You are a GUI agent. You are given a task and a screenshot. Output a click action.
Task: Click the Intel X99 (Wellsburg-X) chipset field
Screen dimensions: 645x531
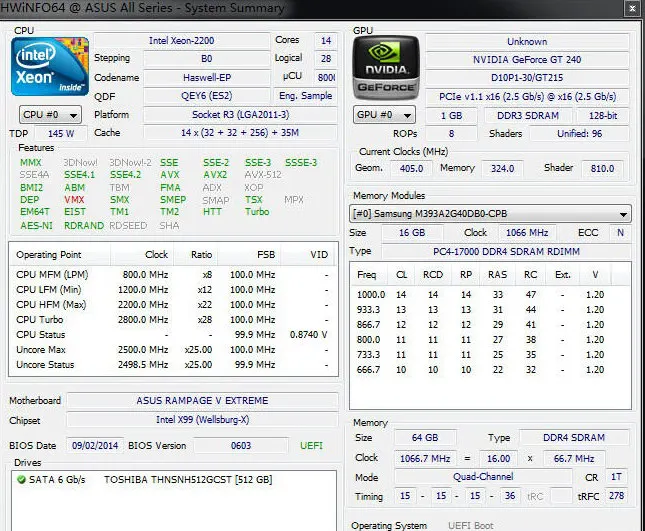coord(202,420)
